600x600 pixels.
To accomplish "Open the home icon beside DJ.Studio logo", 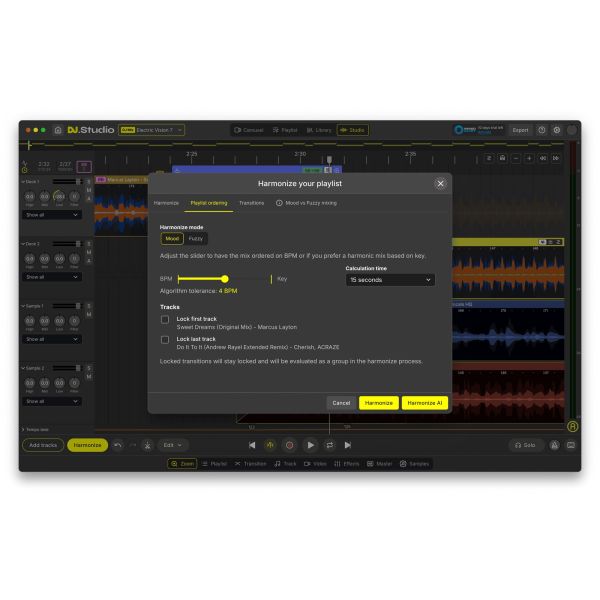I will point(58,130).
